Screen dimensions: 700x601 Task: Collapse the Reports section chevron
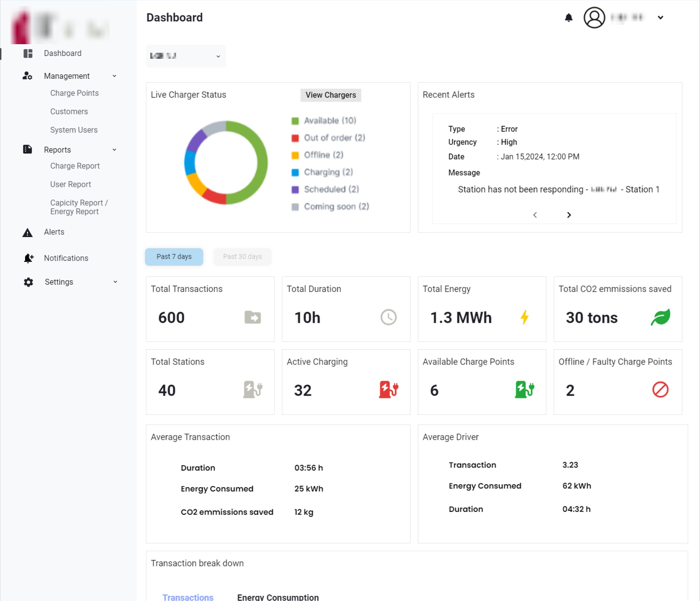[x=114, y=149]
